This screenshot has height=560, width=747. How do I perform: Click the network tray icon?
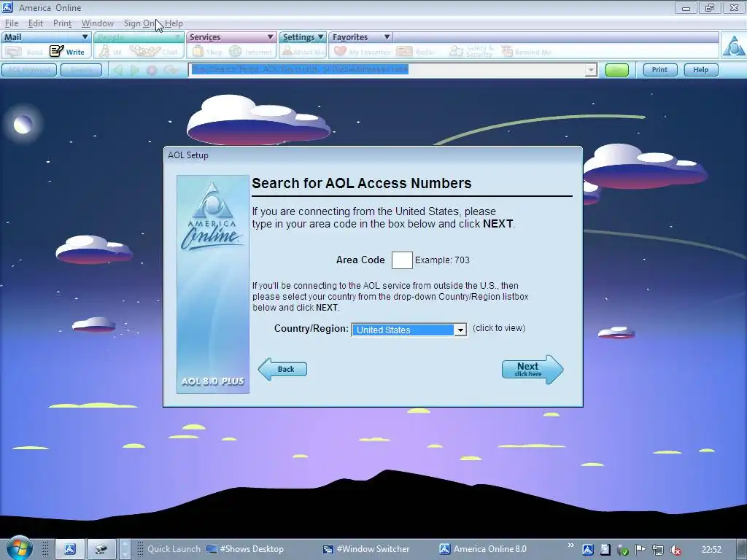(x=658, y=550)
